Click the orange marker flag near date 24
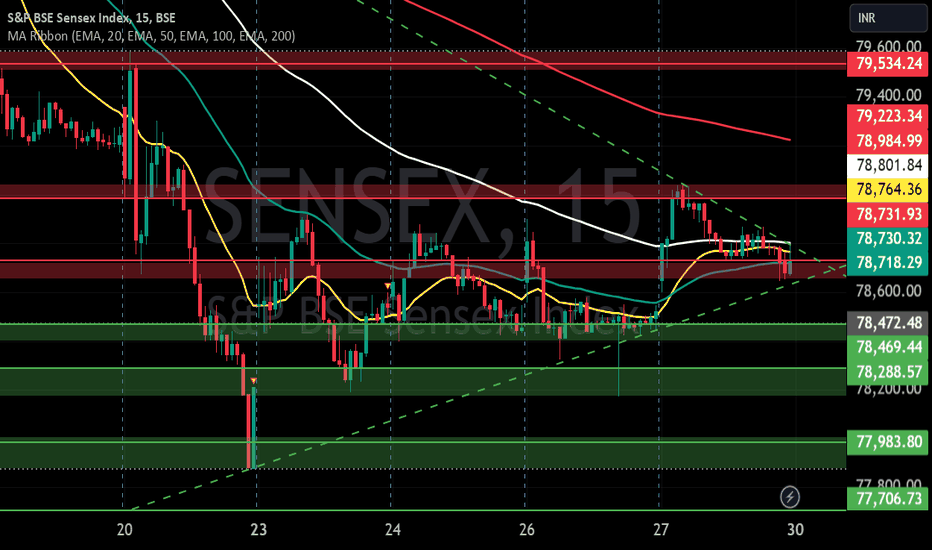 point(388,286)
